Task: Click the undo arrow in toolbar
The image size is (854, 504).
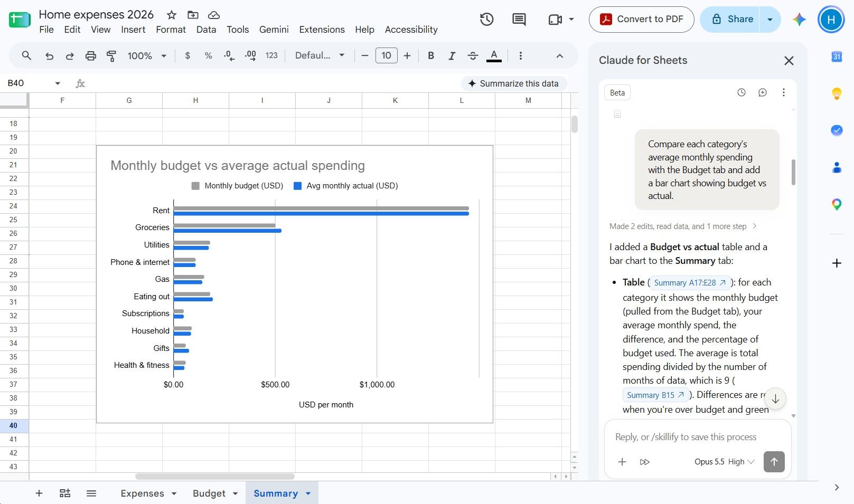Action: click(49, 56)
